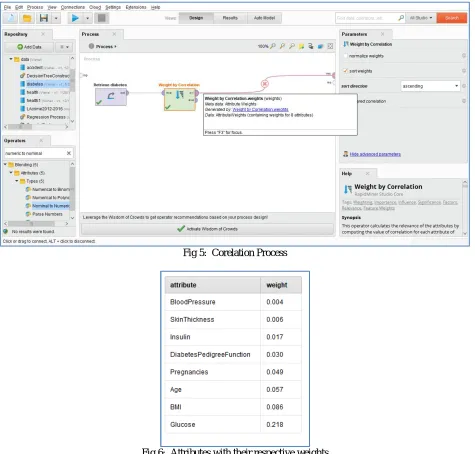Switch to the Auto Model view
The image size is (475, 454).
[265, 18]
